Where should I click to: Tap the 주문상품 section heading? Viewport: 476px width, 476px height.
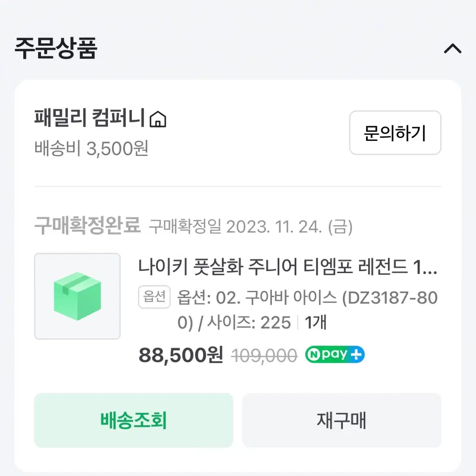click(x=56, y=48)
